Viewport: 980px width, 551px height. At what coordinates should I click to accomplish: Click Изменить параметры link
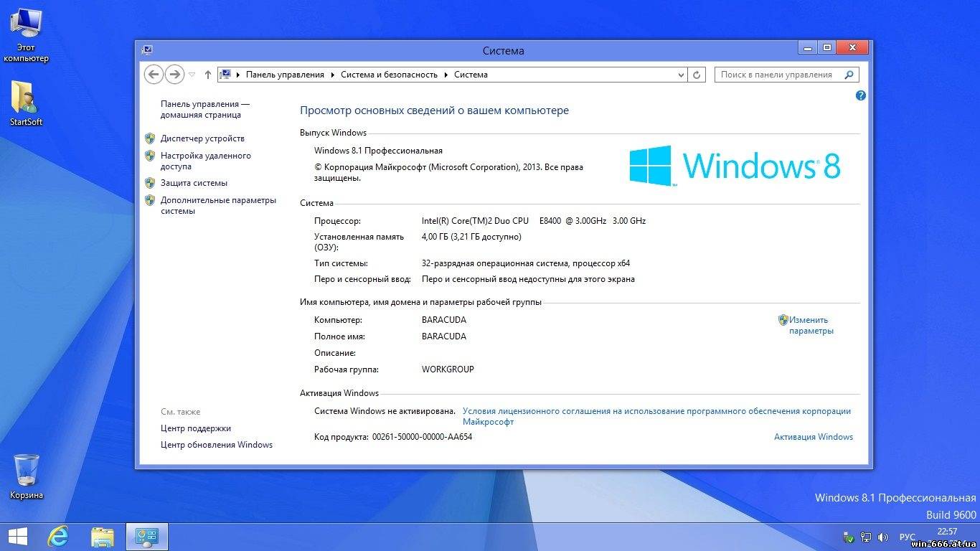pos(811,326)
